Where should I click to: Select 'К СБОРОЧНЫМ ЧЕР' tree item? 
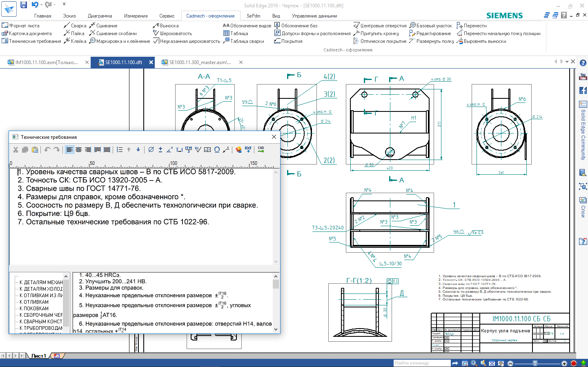coord(41,315)
